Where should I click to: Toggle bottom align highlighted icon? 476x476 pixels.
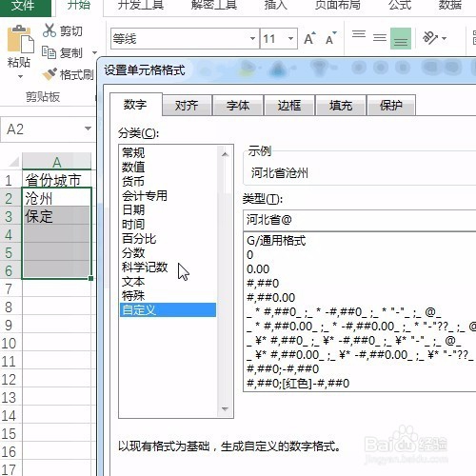tap(401, 39)
